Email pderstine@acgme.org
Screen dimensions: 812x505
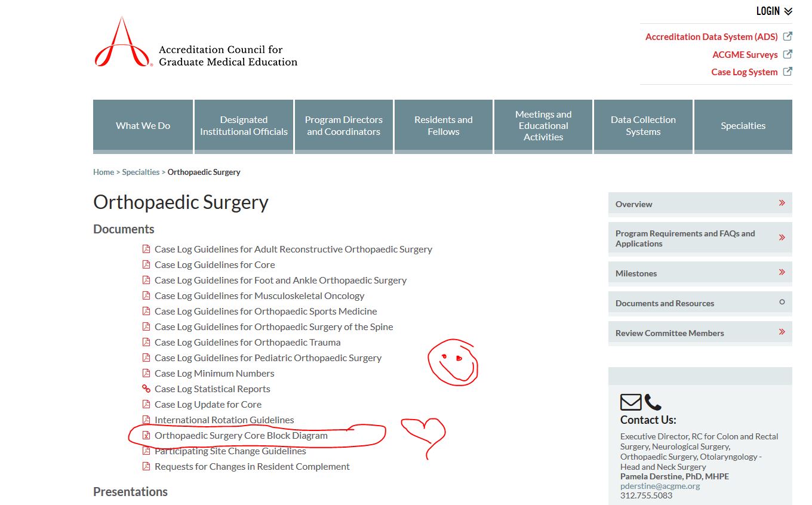pyautogui.click(x=660, y=486)
